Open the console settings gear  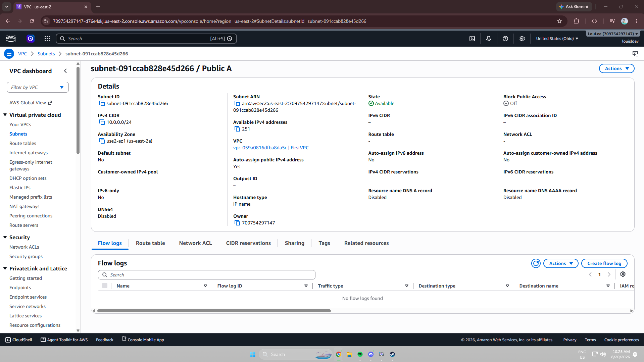tap(522, 39)
